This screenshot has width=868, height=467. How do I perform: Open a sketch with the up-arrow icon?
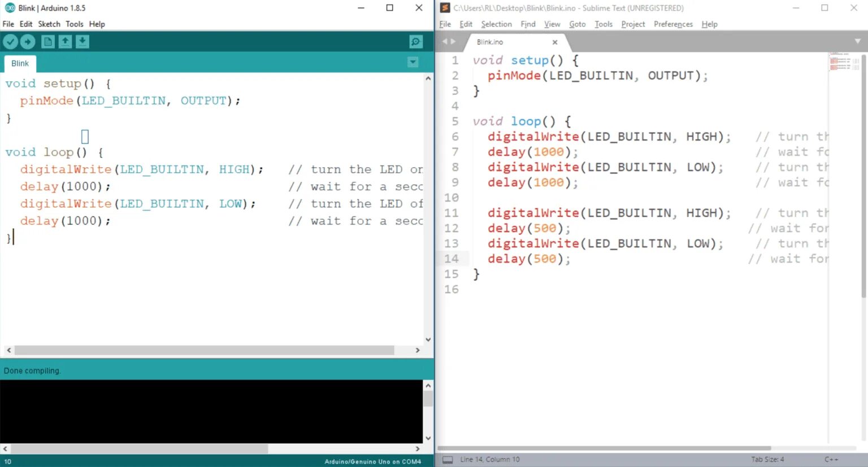[66, 42]
